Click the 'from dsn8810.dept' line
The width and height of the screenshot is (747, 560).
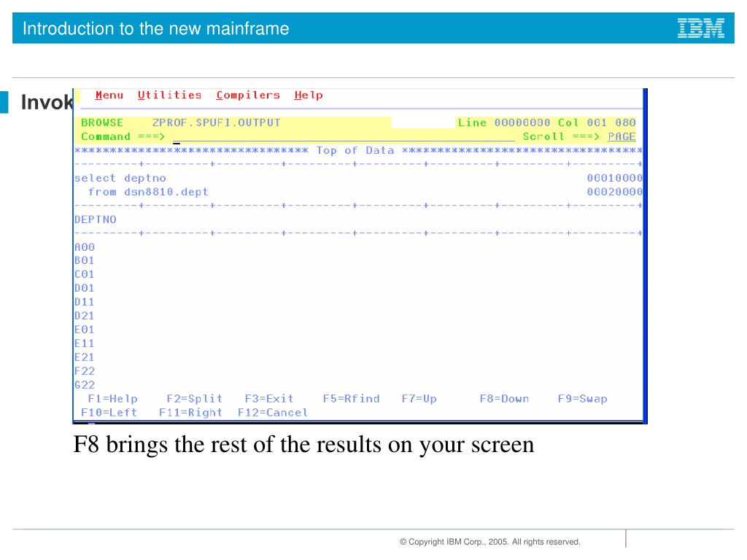click(x=148, y=192)
